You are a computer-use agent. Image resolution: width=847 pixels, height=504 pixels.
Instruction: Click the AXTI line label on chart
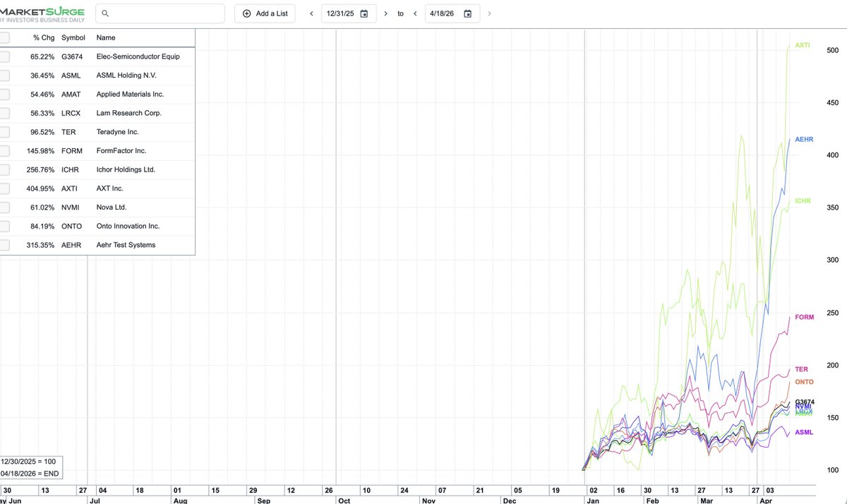[803, 45]
